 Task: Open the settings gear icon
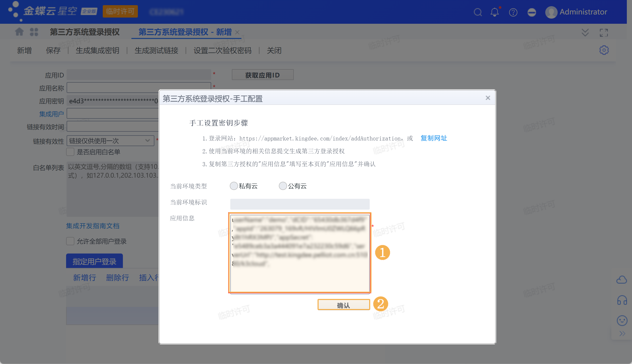pos(604,50)
